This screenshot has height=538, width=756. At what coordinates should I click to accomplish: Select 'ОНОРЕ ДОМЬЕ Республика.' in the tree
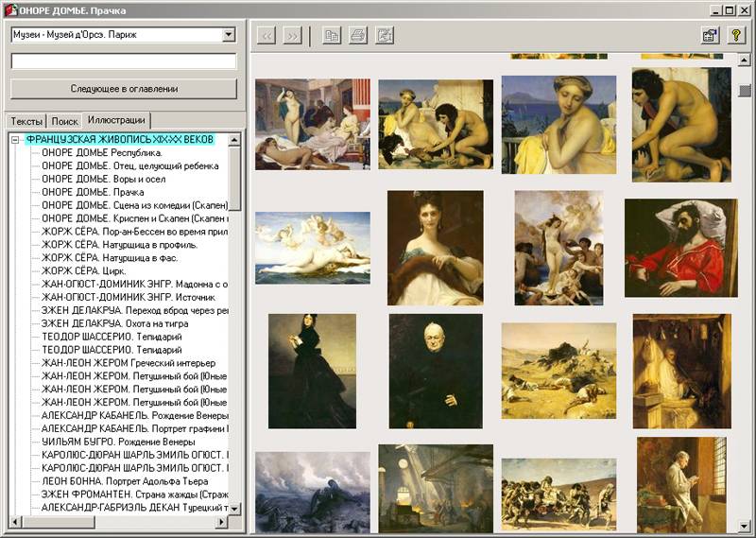(102, 153)
